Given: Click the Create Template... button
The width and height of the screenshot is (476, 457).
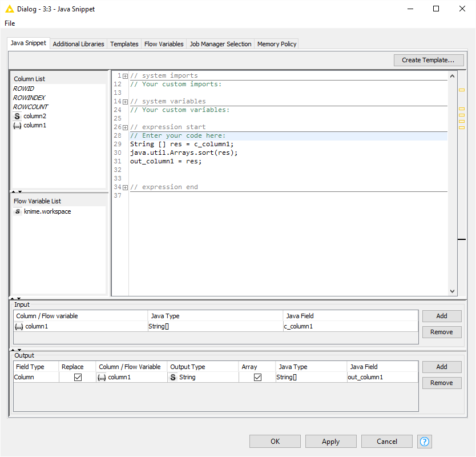Looking at the screenshot, I should pyautogui.click(x=428, y=60).
